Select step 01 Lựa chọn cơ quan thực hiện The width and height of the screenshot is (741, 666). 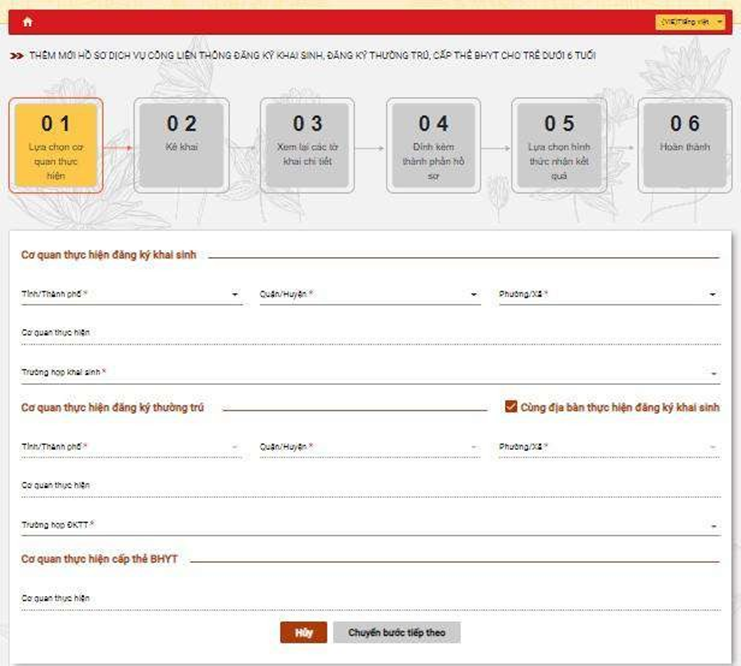click(56, 145)
